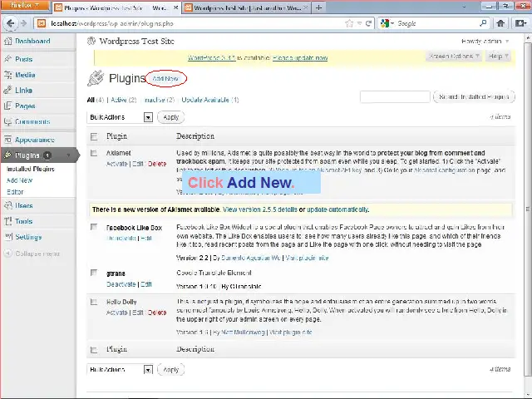Open the Firefox application menu
The image size is (532, 399).
pyautogui.click(x=25, y=6)
